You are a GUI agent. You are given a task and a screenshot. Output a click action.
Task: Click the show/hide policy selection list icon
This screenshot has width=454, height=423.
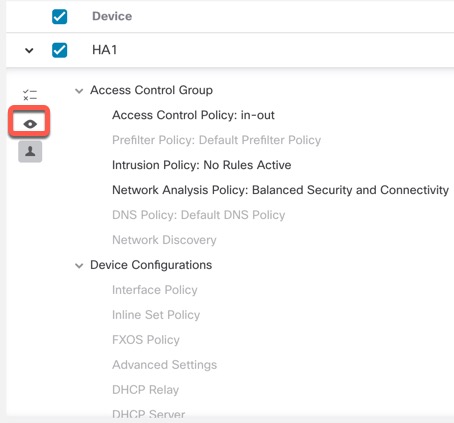coord(30,95)
